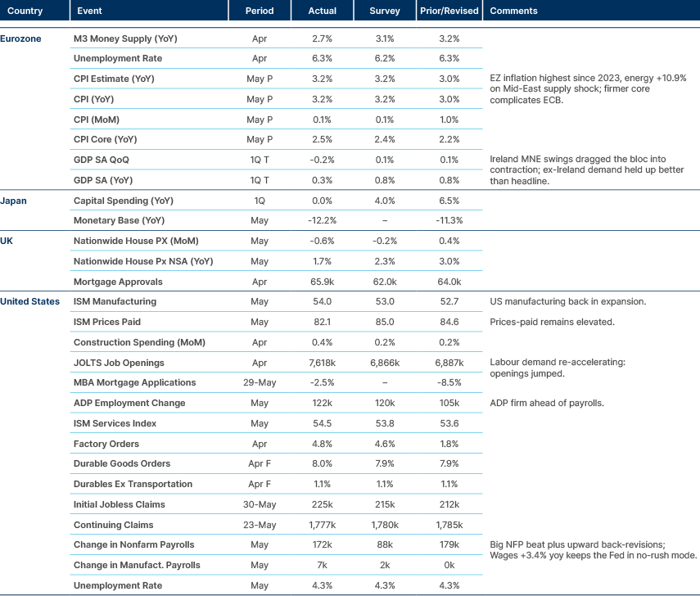Select the EZ inflation comment text
This screenshot has height=596, width=700.
tap(588, 89)
